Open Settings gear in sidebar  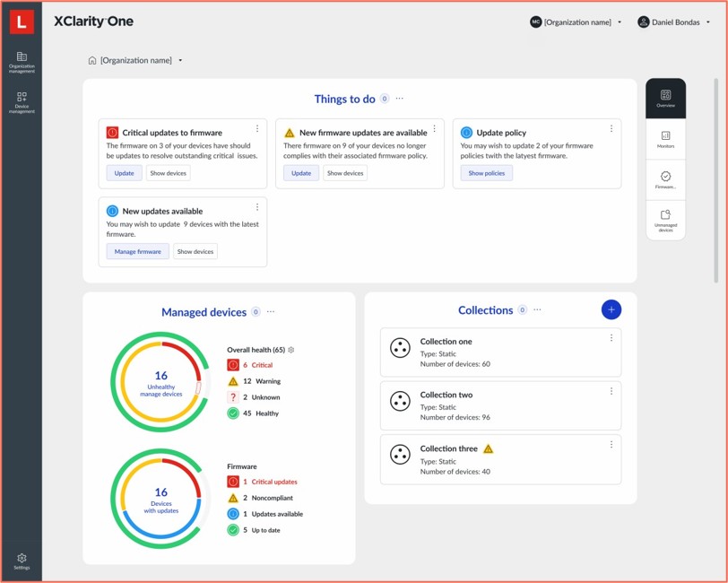22,561
